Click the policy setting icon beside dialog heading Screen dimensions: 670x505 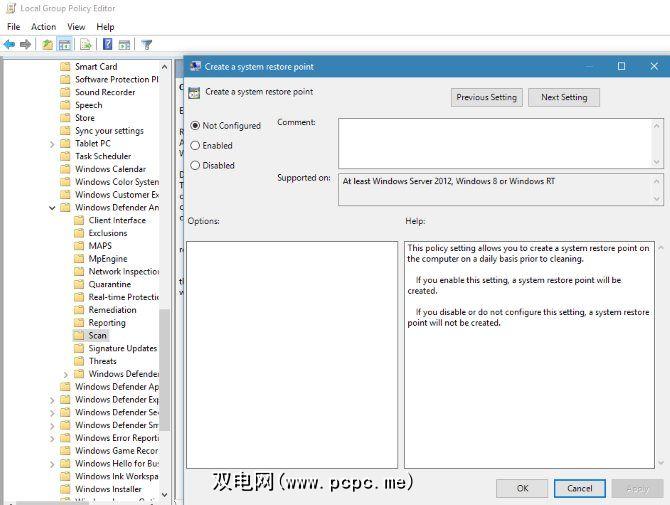194,93
